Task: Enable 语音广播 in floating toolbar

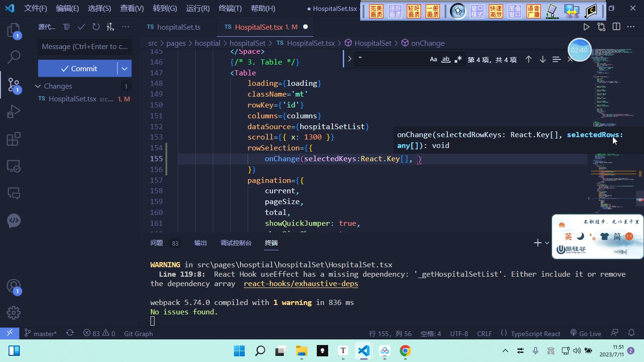Action: coord(534,11)
